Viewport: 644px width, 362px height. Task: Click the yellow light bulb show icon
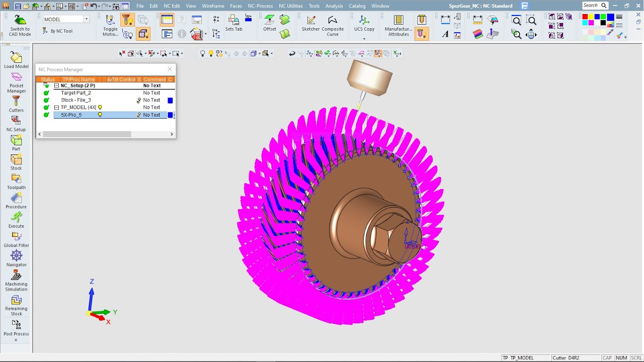click(211, 53)
